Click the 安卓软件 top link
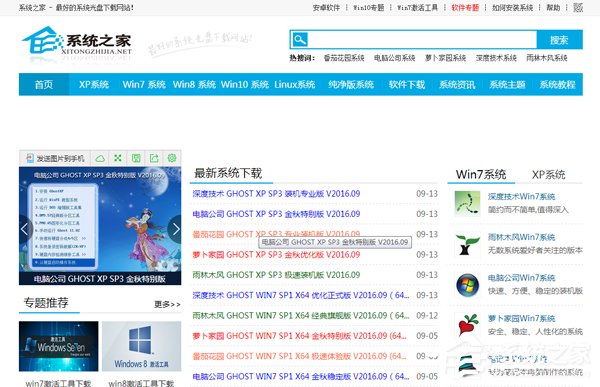Image resolution: width=600 pixels, height=387 pixels. [x=326, y=8]
